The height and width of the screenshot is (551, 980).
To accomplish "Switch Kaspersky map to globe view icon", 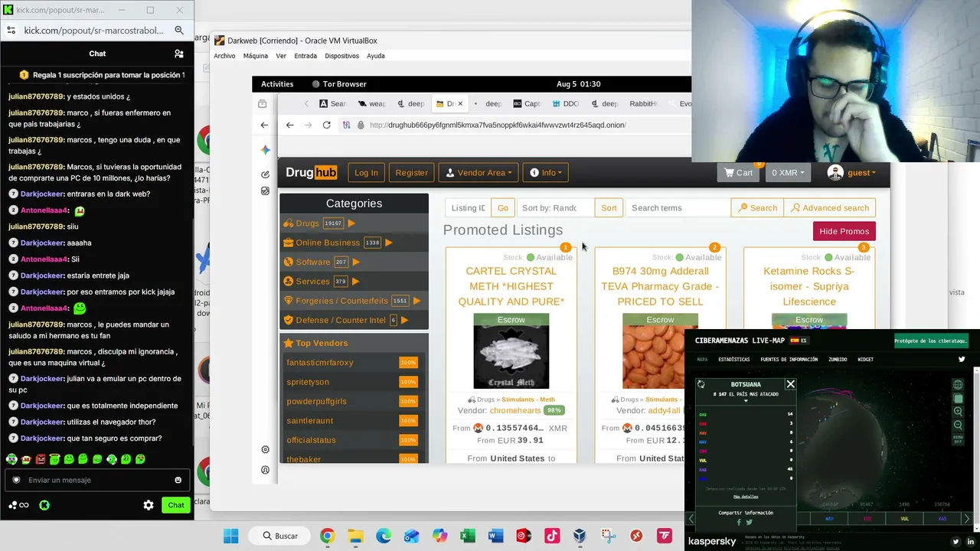I will (x=958, y=385).
